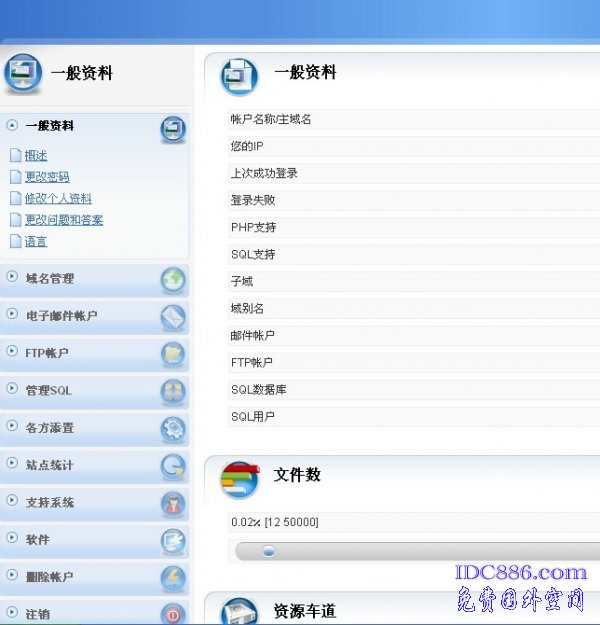Expand the 域名管理 section arrow
The height and width of the screenshot is (625, 600).
pyautogui.click(x=12, y=277)
